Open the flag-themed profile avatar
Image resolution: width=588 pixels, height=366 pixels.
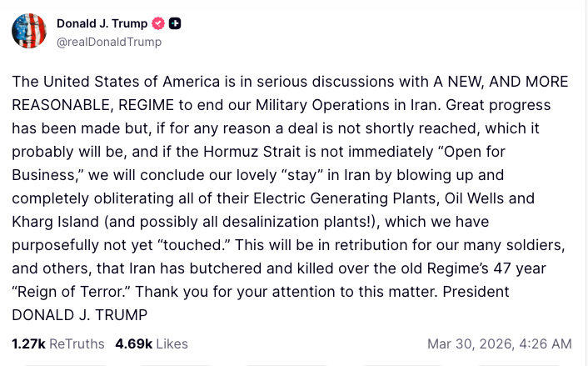point(29,31)
